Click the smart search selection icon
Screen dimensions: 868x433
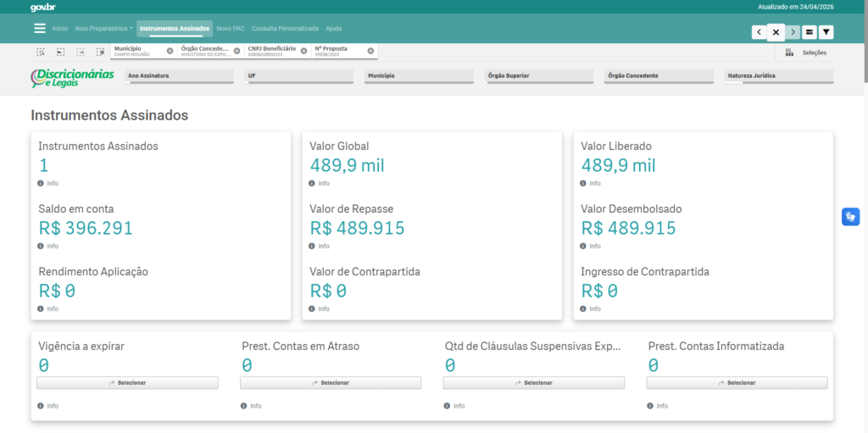coord(41,52)
